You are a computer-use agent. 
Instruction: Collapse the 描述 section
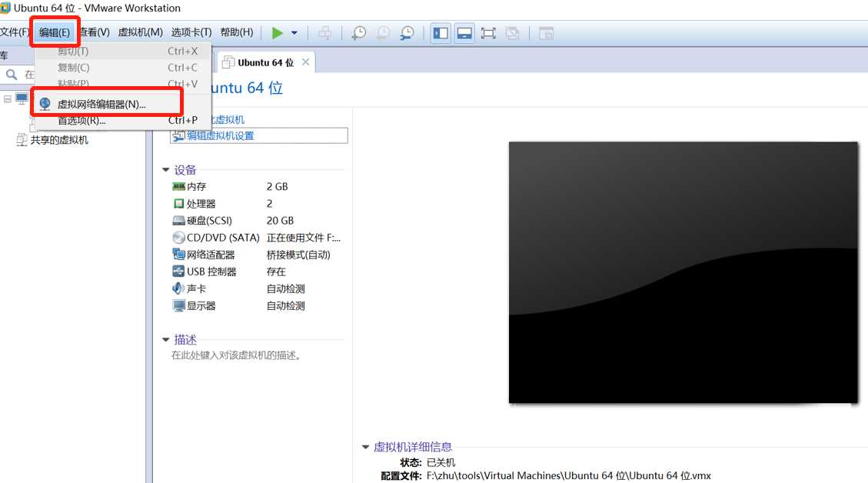(x=165, y=339)
